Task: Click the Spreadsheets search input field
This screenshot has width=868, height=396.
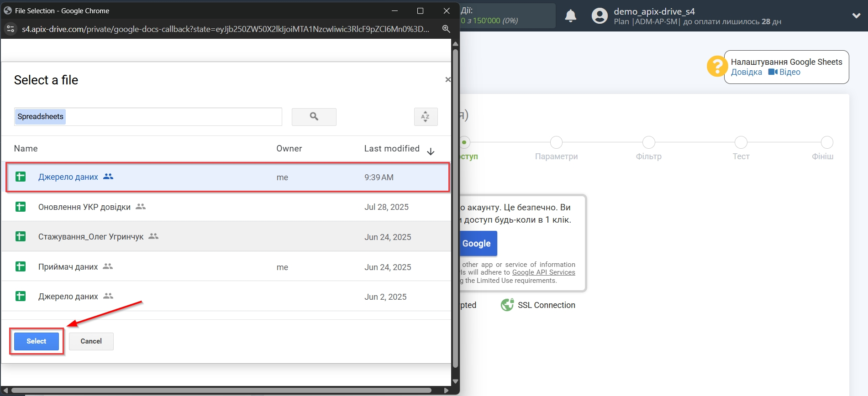Action: tap(148, 117)
